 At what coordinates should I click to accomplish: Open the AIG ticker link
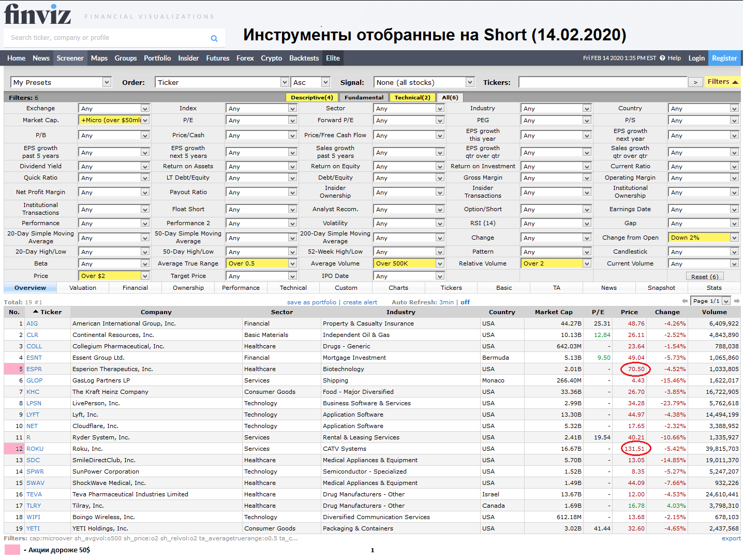[32, 323]
